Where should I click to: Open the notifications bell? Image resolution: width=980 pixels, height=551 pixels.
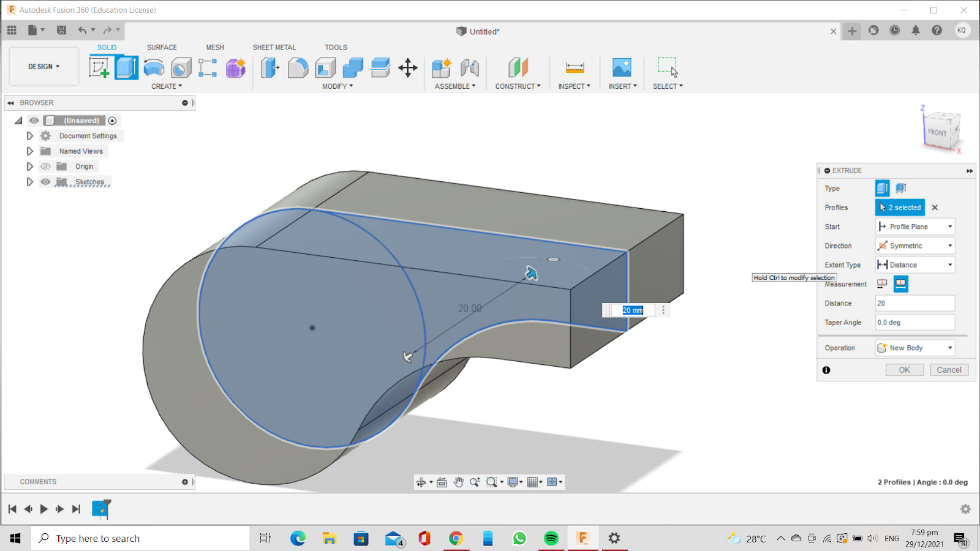coord(916,30)
